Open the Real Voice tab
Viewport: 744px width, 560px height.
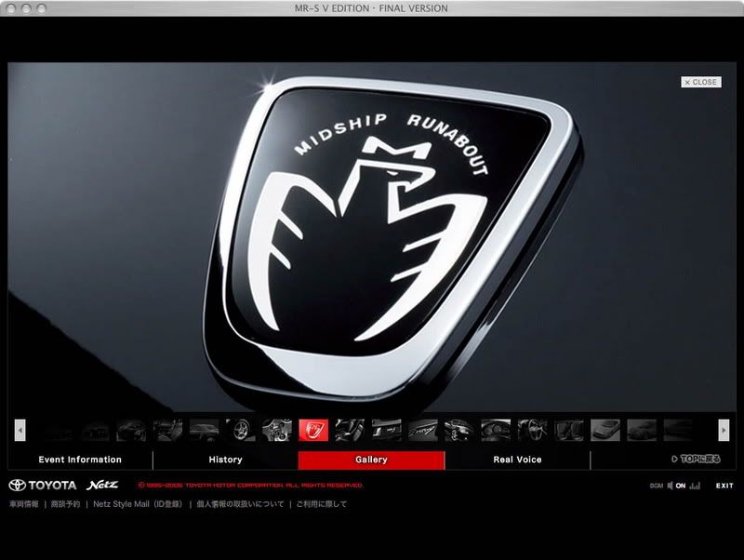click(517, 460)
